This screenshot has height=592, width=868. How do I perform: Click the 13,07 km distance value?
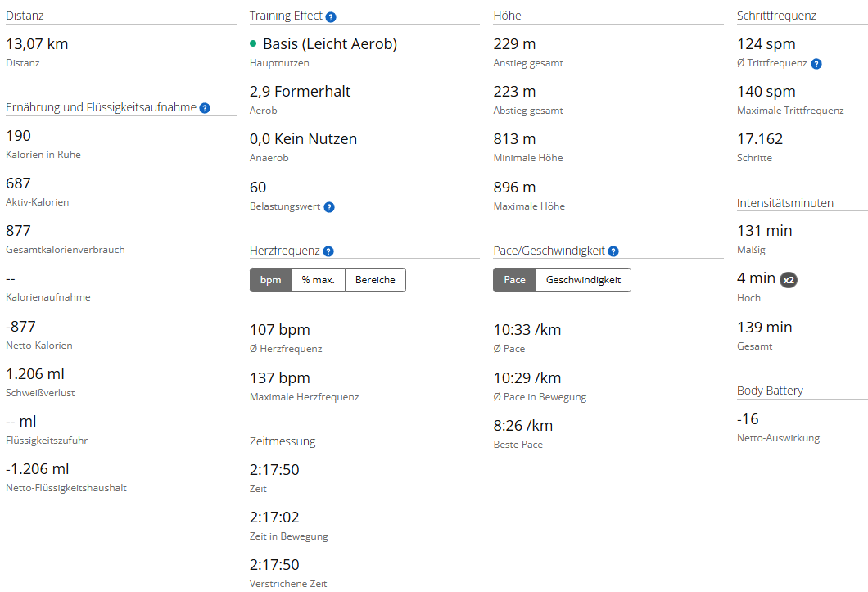pos(37,43)
